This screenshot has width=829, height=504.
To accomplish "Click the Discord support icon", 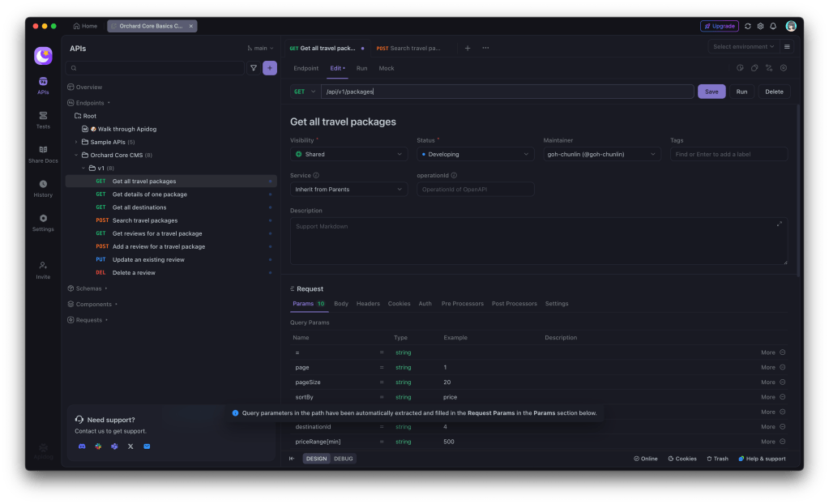I will tap(82, 446).
